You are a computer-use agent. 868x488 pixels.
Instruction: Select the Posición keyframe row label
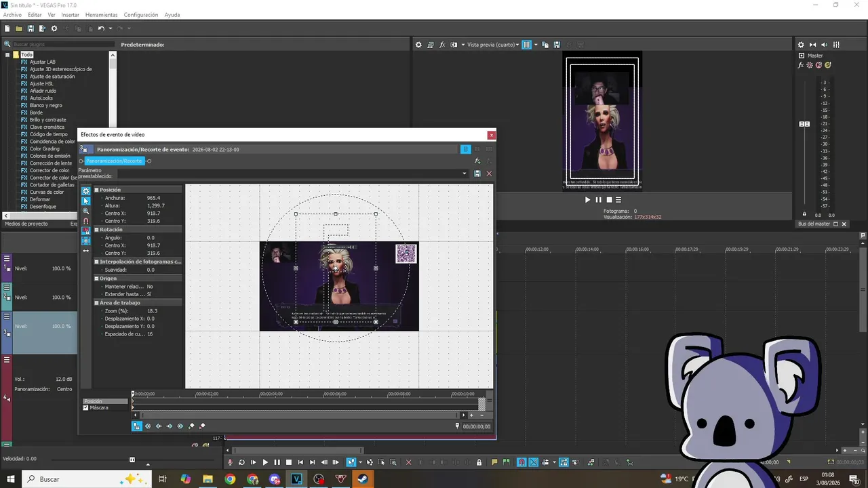[x=105, y=401]
